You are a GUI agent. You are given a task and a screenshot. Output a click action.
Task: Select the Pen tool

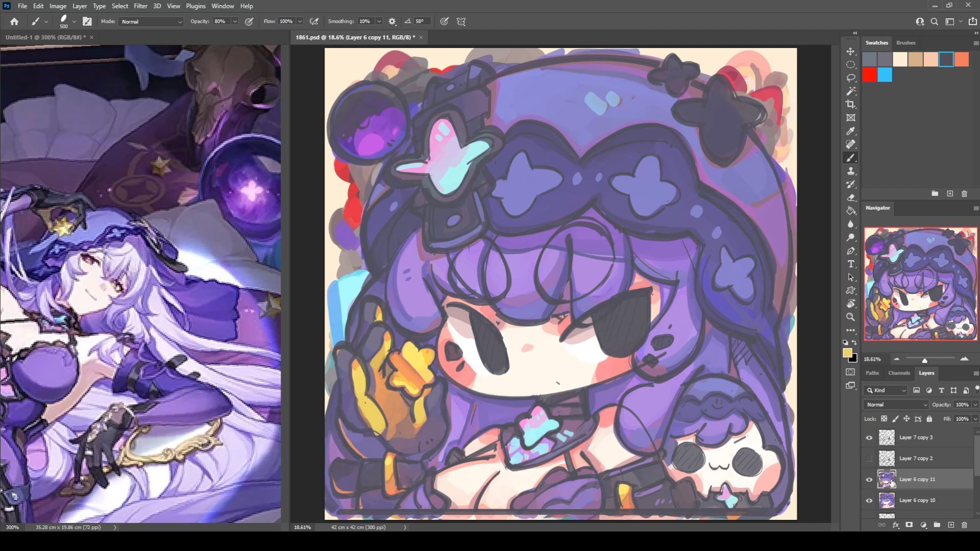(x=850, y=251)
